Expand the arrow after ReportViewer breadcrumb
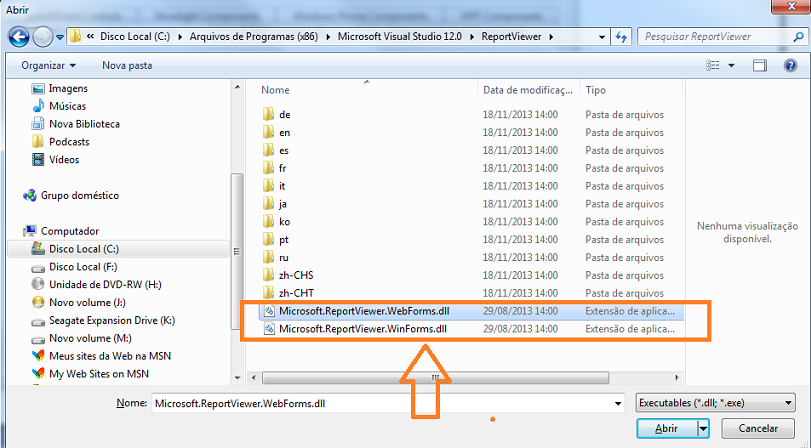The height and width of the screenshot is (448, 811). pos(551,37)
